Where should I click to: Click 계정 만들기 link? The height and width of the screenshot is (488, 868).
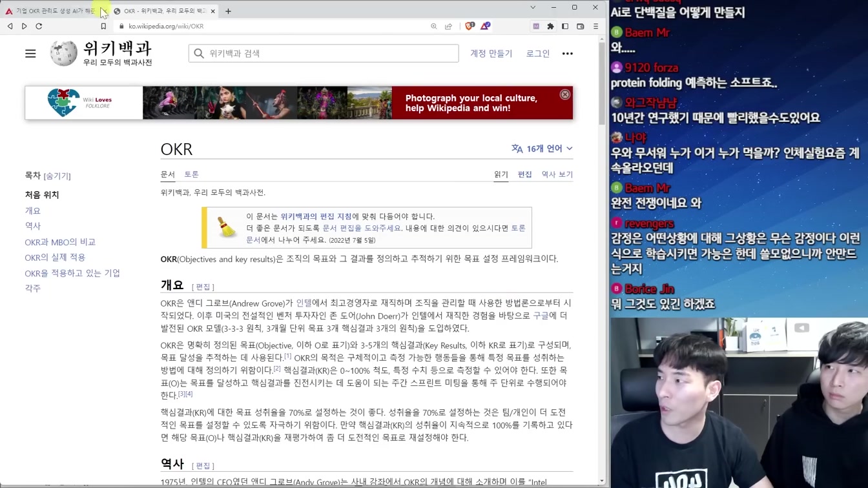[x=491, y=54]
